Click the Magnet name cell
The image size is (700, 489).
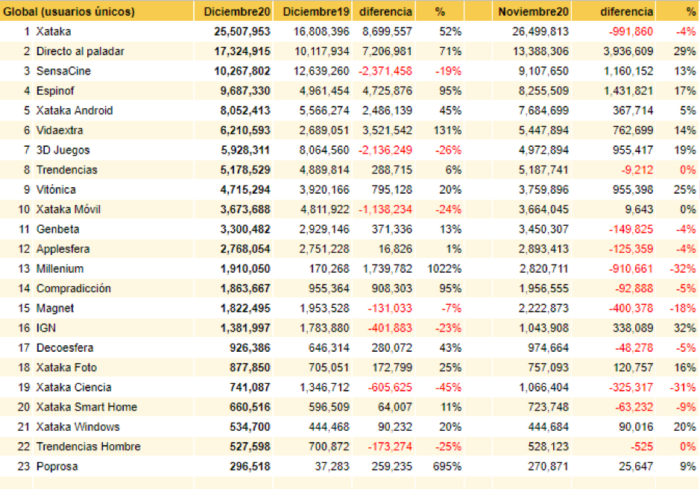coord(55,308)
